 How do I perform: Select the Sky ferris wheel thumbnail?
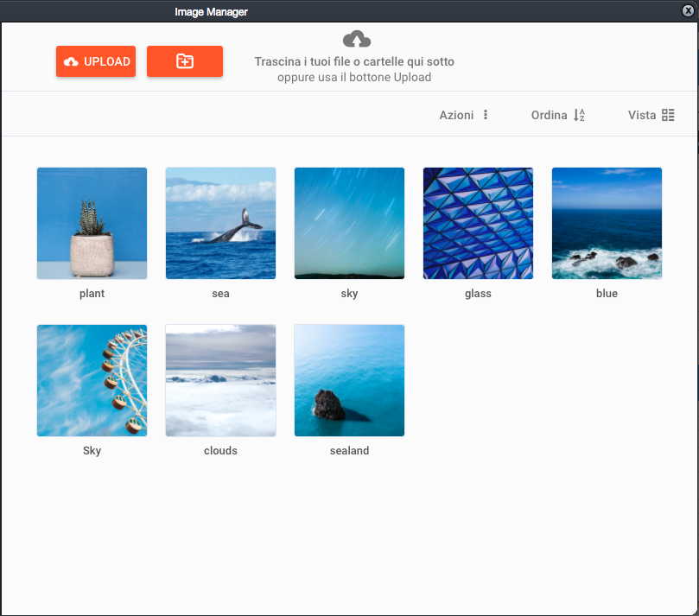pyautogui.click(x=92, y=380)
